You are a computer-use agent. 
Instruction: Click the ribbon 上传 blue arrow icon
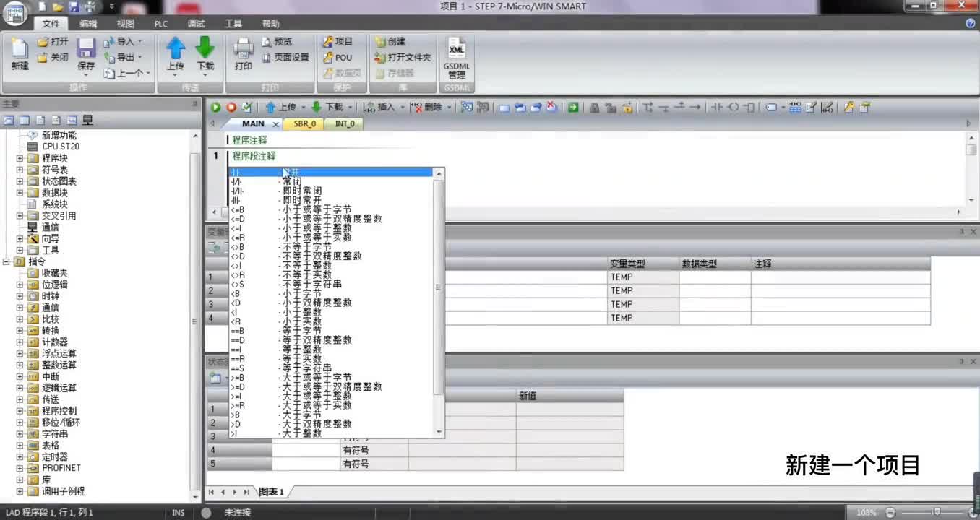click(176, 48)
